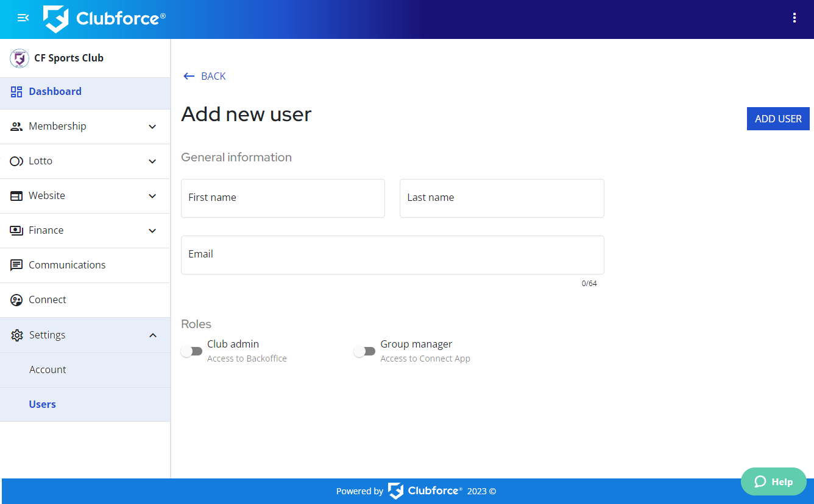Click the Dashboard grid icon
Image resolution: width=814 pixels, height=504 pixels.
pos(16,92)
